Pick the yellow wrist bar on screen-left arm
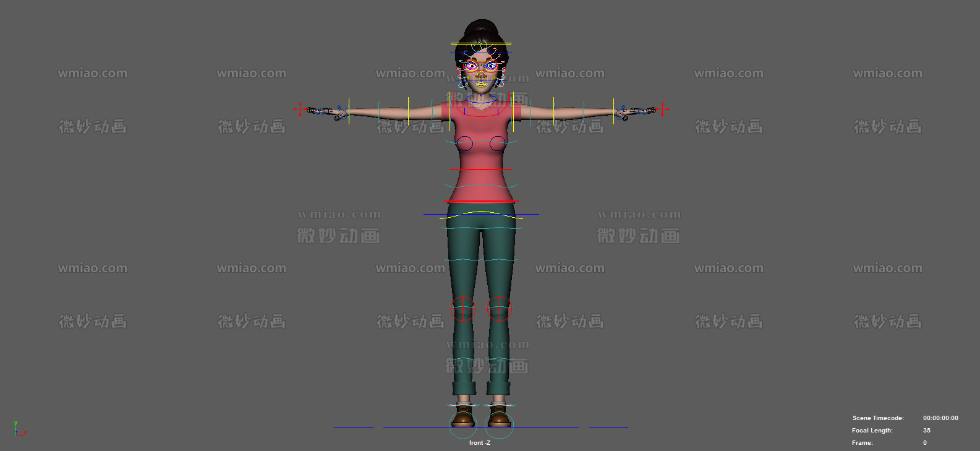This screenshot has height=451, width=980. (x=349, y=111)
